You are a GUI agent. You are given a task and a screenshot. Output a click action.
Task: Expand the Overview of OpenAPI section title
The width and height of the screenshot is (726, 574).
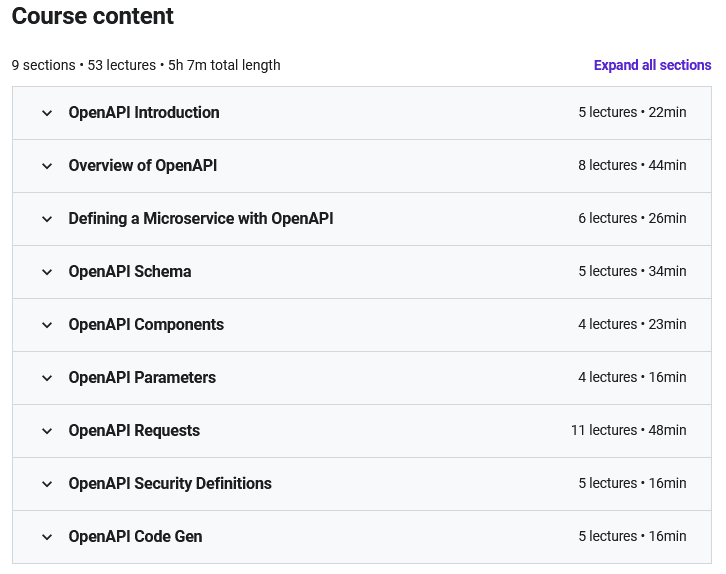(x=142, y=166)
